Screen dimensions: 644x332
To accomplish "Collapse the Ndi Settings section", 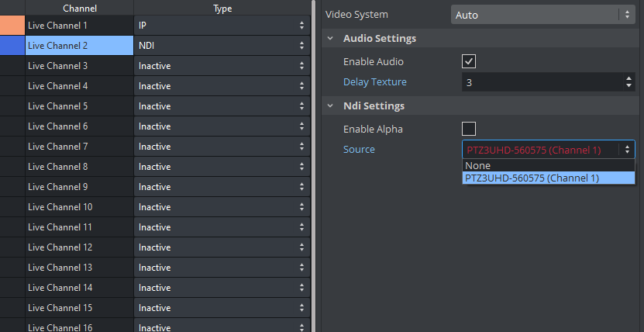I will 331,106.
